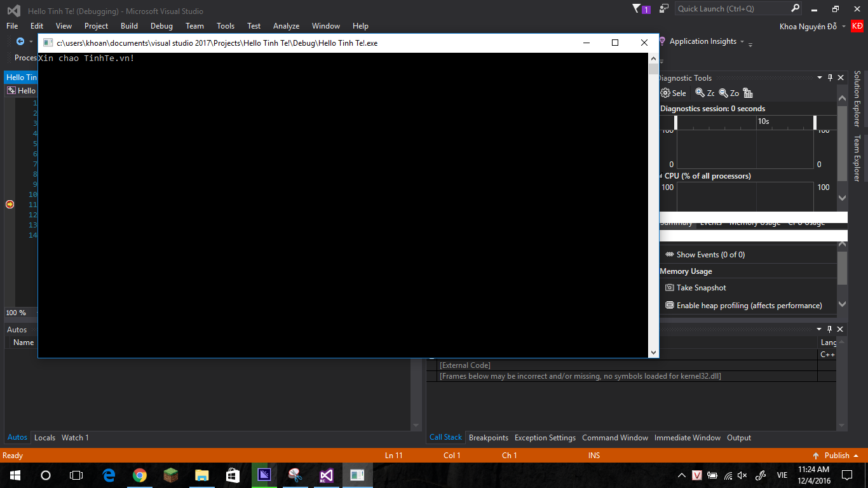This screenshot has width=868, height=488.
Task: Click the Reset View chart icon in Diagnostic Tools
Action: (x=748, y=93)
